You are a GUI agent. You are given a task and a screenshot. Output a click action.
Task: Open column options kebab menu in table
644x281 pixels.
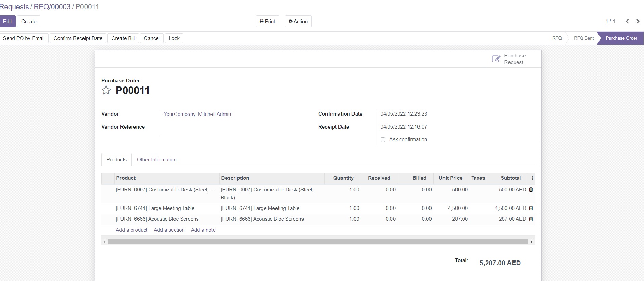point(532,178)
